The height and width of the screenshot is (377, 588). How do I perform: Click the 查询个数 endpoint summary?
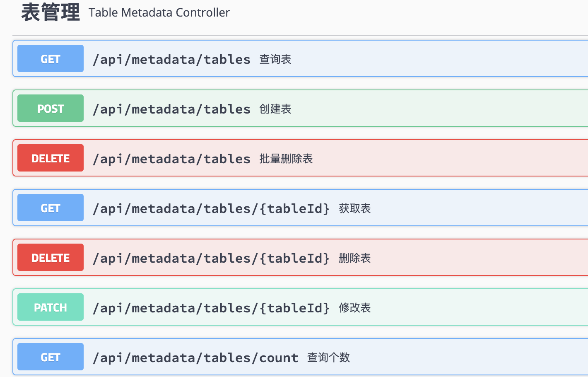coord(328,357)
